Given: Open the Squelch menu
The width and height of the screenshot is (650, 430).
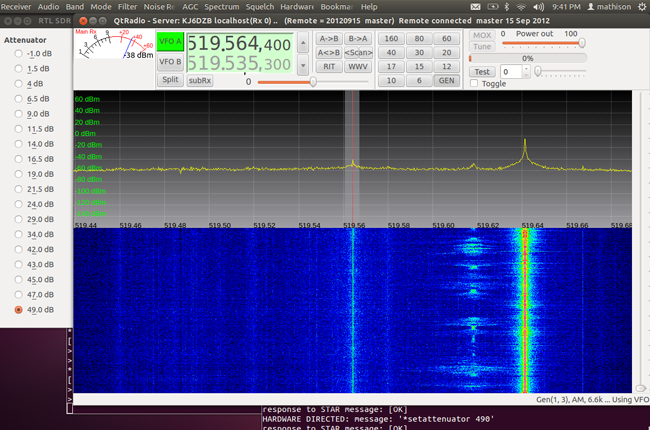Looking at the screenshot, I should [x=261, y=7].
